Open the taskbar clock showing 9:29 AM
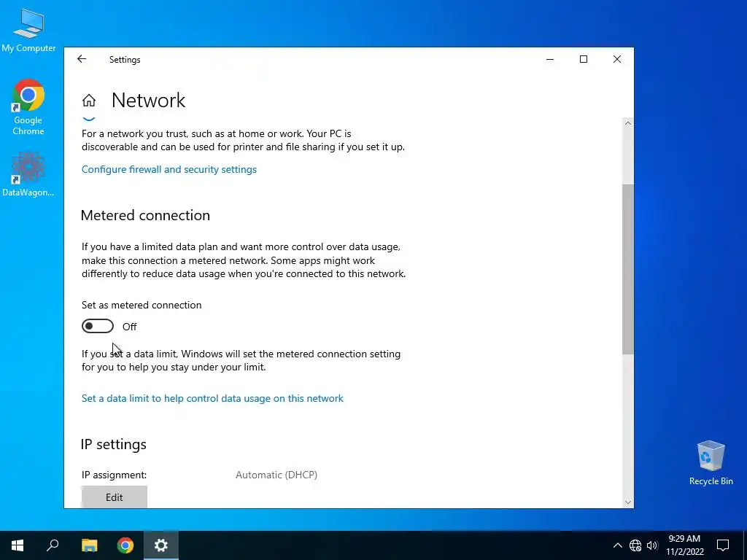The image size is (747, 560). click(x=684, y=545)
